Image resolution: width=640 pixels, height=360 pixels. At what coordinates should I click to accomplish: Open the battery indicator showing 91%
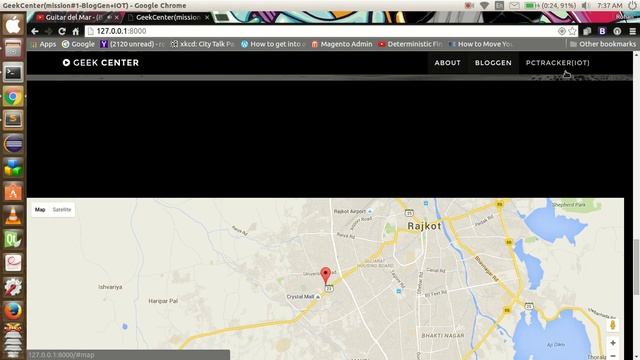tap(550, 5)
